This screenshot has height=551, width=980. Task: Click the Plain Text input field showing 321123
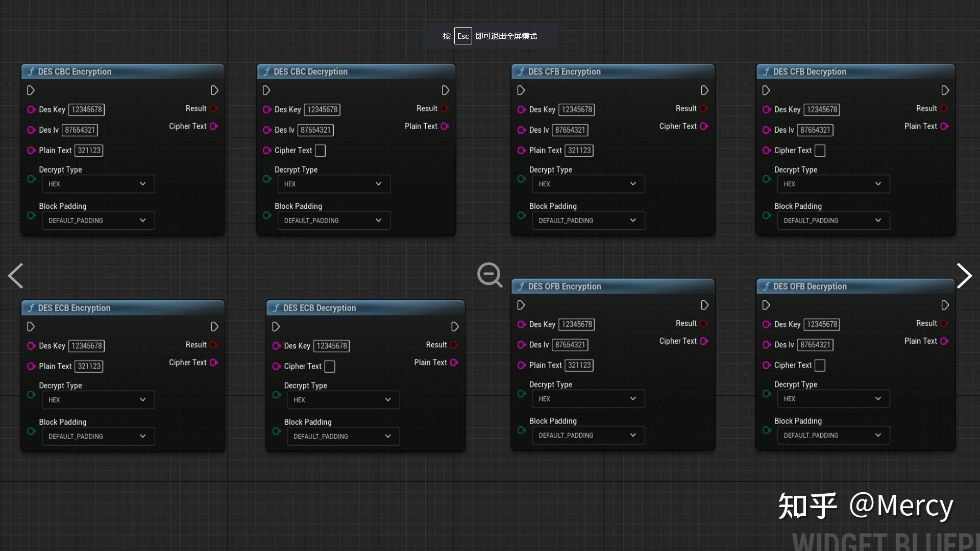pyautogui.click(x=89, y=150)
